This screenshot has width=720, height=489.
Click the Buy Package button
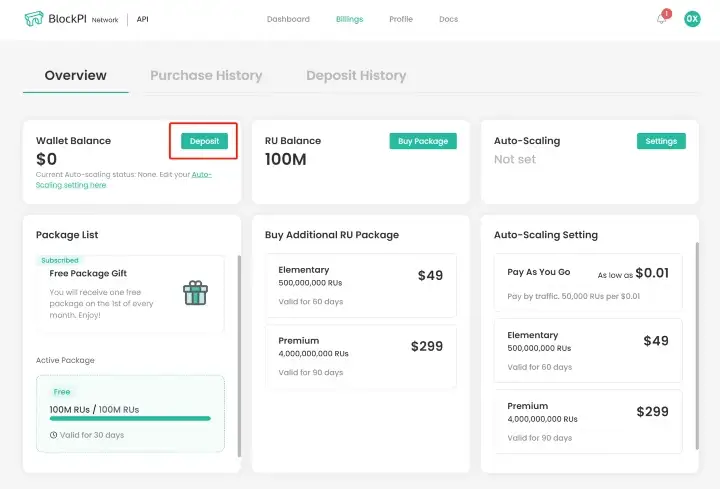tap(423, 141)
